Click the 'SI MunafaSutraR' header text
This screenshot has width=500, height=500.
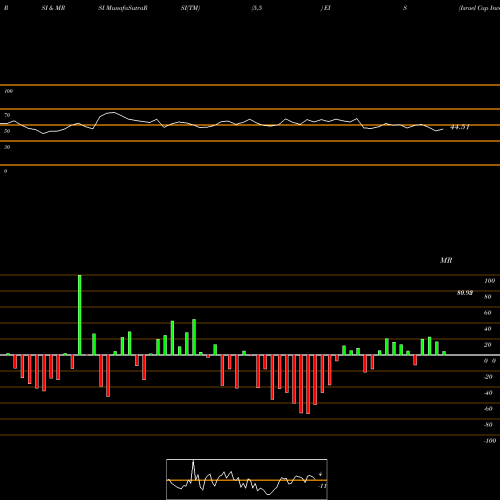pyautogui.click(x=123, y=8)
